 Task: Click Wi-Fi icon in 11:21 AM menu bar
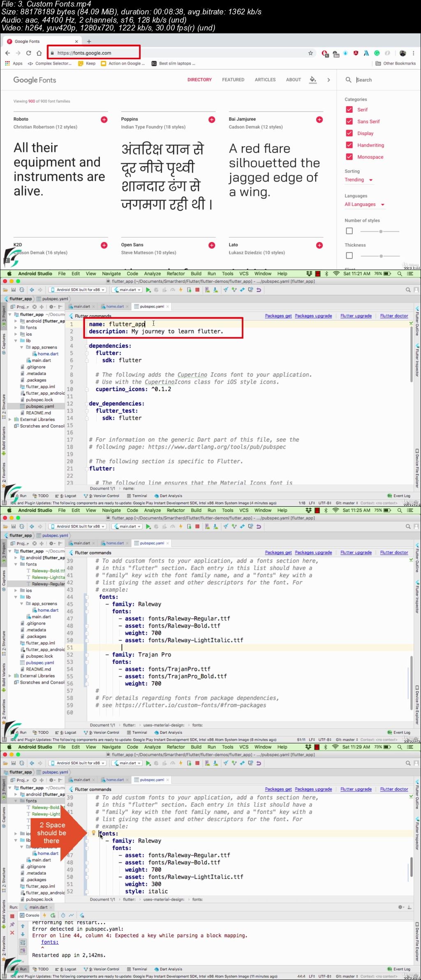(x=336, y=274)
